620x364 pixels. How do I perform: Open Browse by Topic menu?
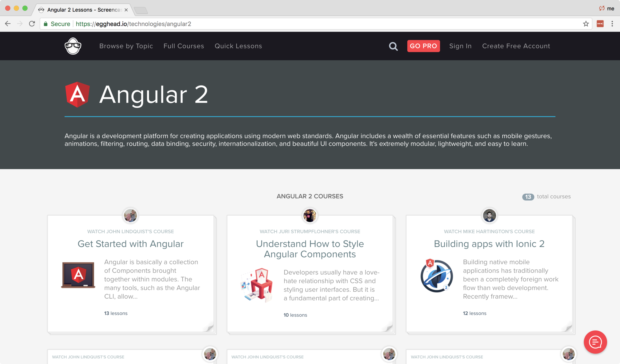pyautogui.click(x=126, y=46)
